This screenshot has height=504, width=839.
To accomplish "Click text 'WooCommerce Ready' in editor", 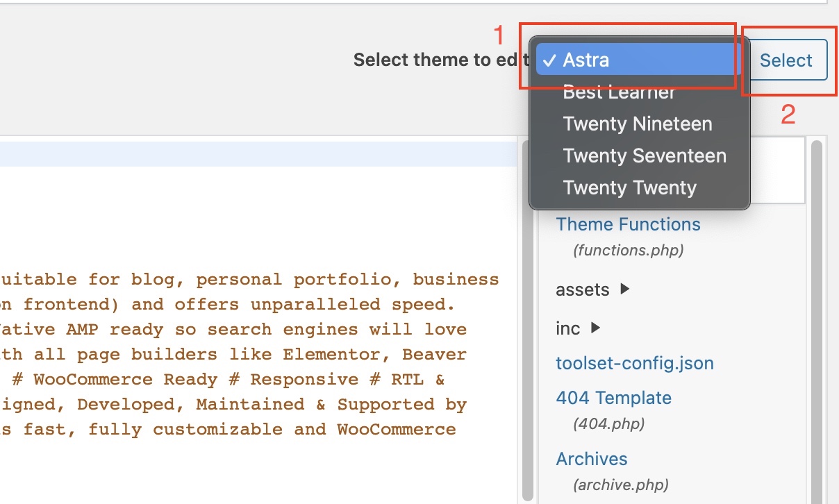I will [x=125, y=380].
